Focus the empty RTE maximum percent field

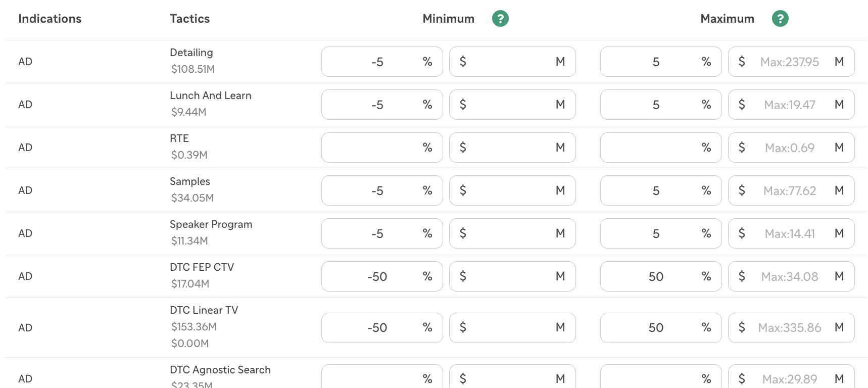tap(661, 148)
